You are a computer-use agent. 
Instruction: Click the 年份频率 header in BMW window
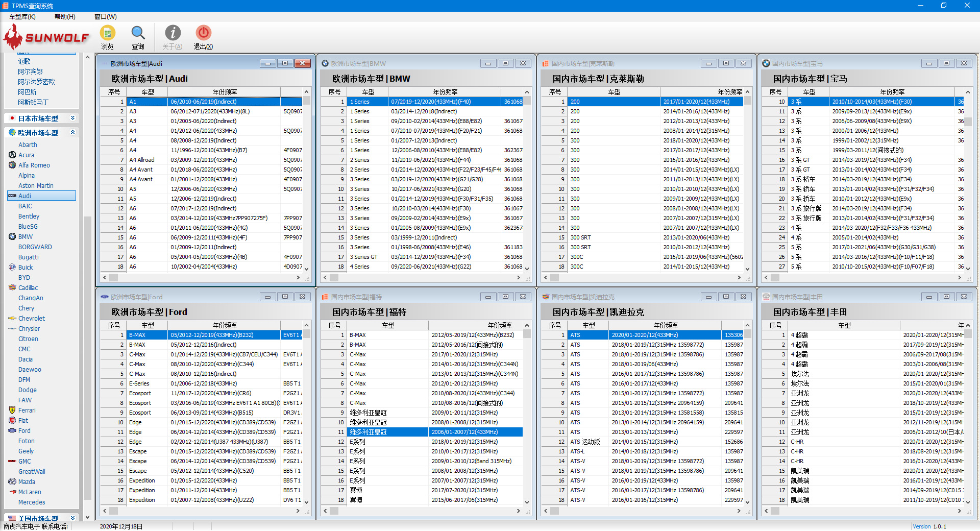click(x=445, y=92)
